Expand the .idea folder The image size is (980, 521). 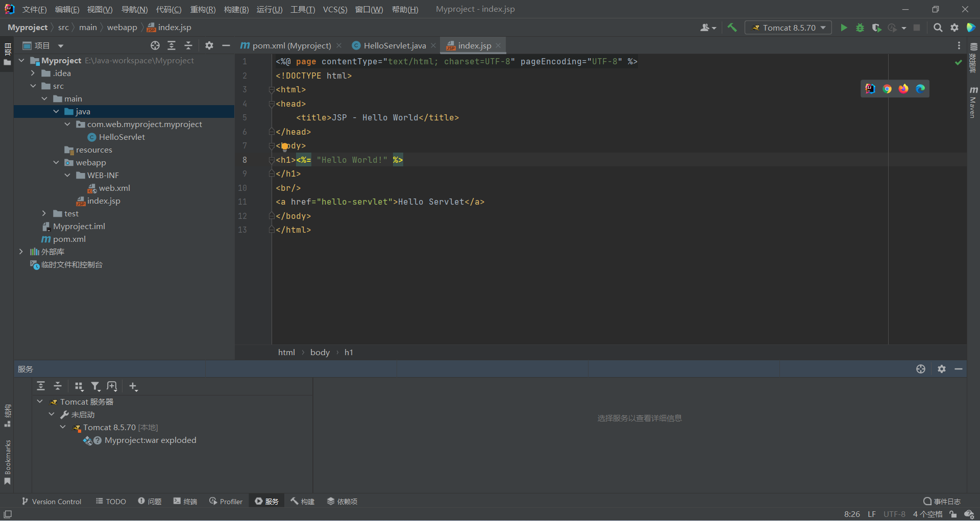tap(33, 73)
